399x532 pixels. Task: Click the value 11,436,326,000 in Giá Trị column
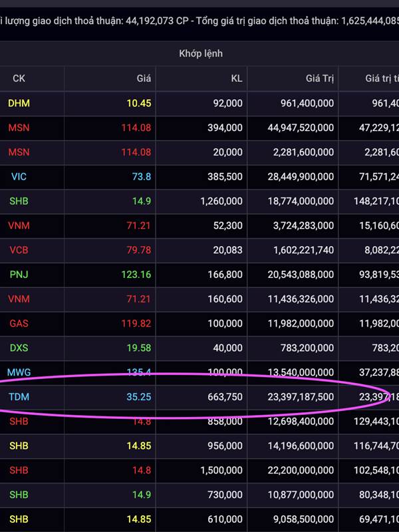(301, 299)
